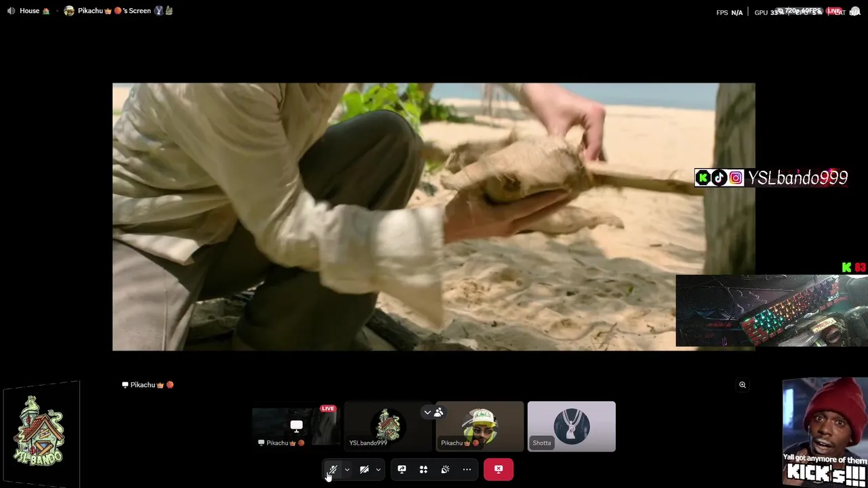Click Pikachu's avatar in the header

click(69, 11)
